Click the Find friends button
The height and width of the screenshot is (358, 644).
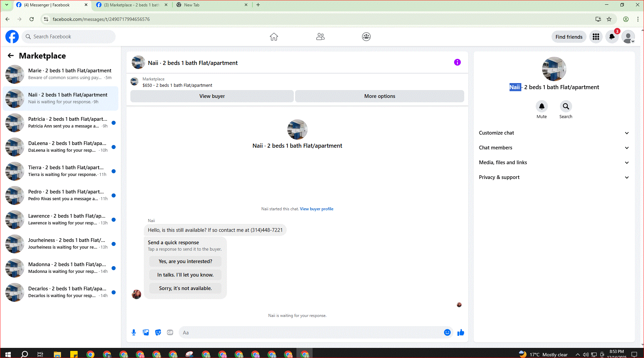[569, 37]
